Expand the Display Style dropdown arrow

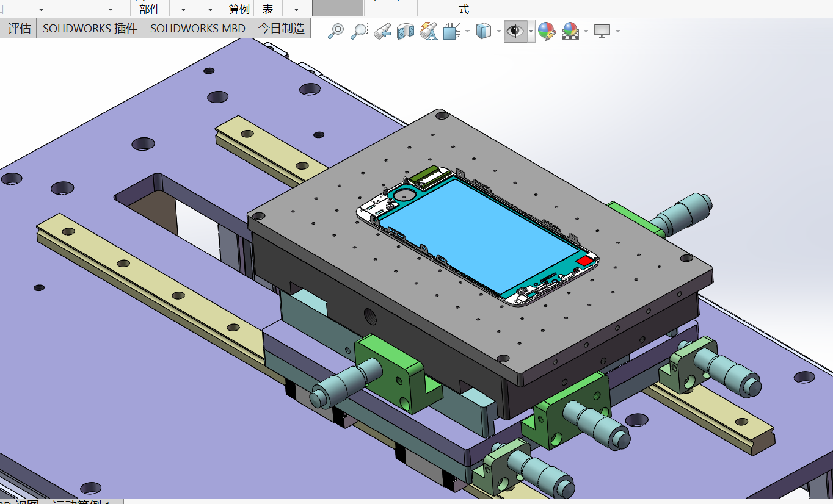[x=499, y=31]
